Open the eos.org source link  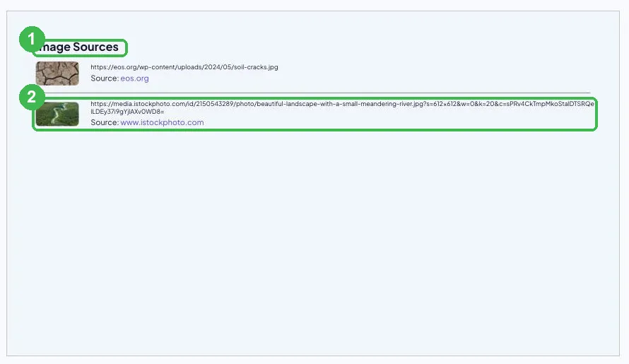point(134,78)
